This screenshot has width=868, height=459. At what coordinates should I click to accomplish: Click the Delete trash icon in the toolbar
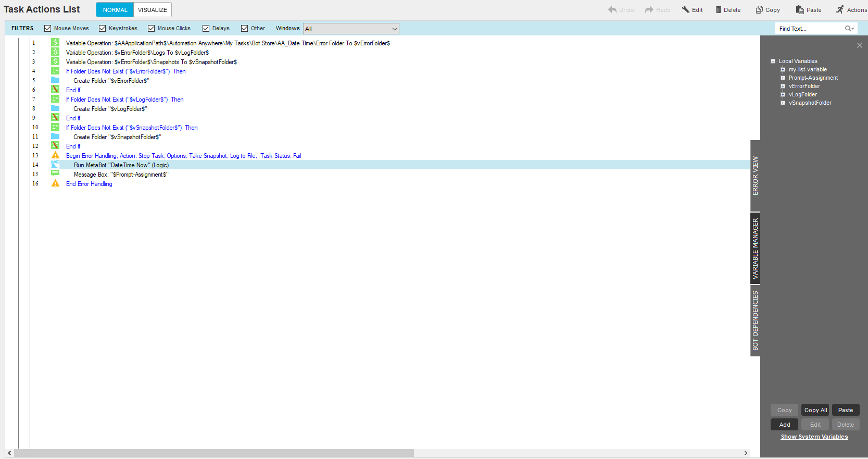click(x=719, y=10)
